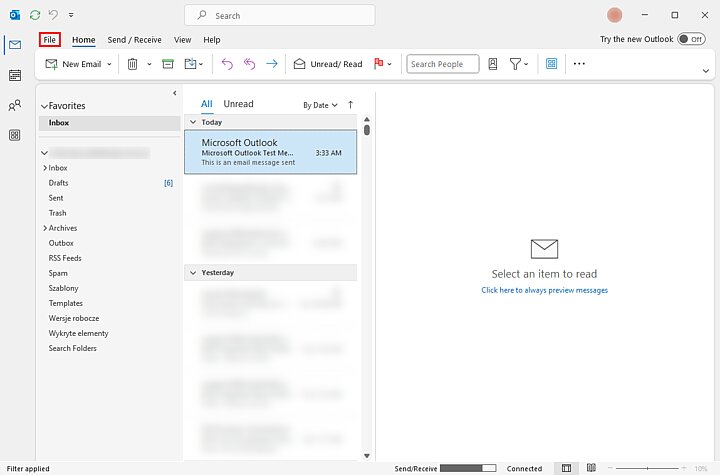Toggle Unread/Read for the message
The width and height of the screenshot is (720, 475).
click(328, 64)
